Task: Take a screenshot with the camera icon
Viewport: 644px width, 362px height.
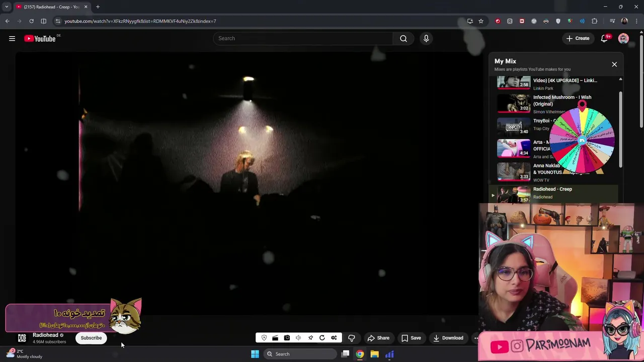Action: pos(287,338)
